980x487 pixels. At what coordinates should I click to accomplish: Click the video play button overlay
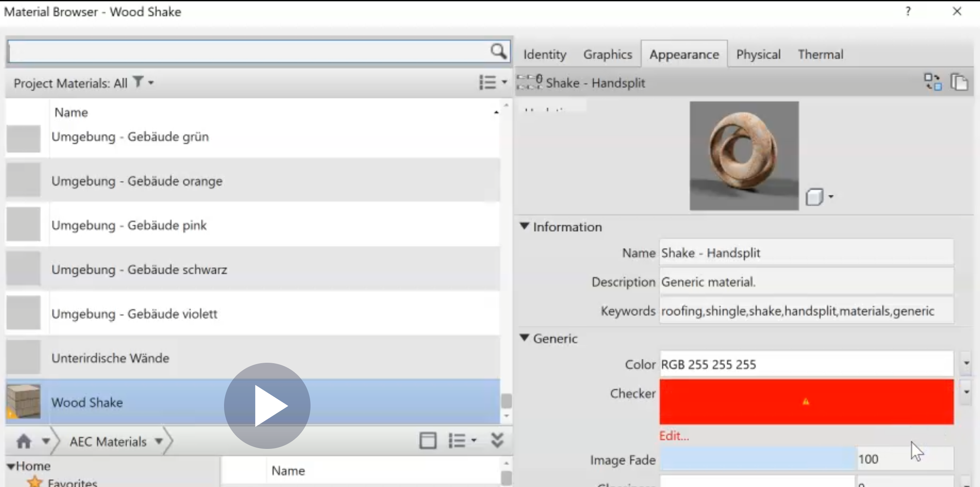(267, 406)
